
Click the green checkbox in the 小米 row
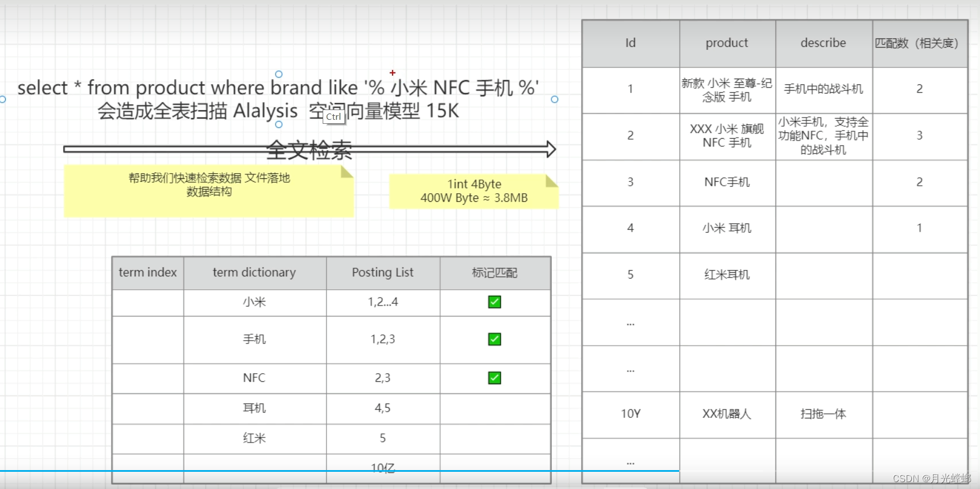[x=495, y=302]
